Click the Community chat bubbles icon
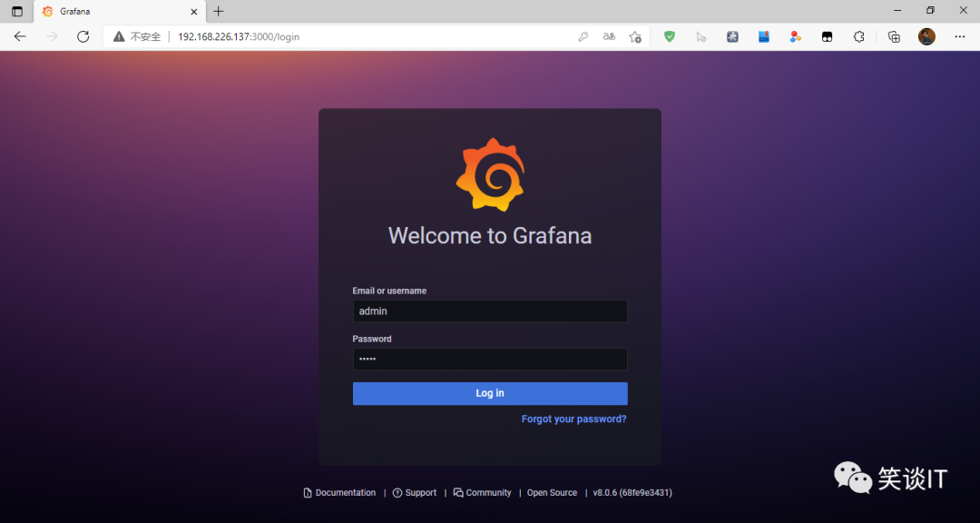The height and width of the screenshot is (523, 980). click(x=458, y=493)
